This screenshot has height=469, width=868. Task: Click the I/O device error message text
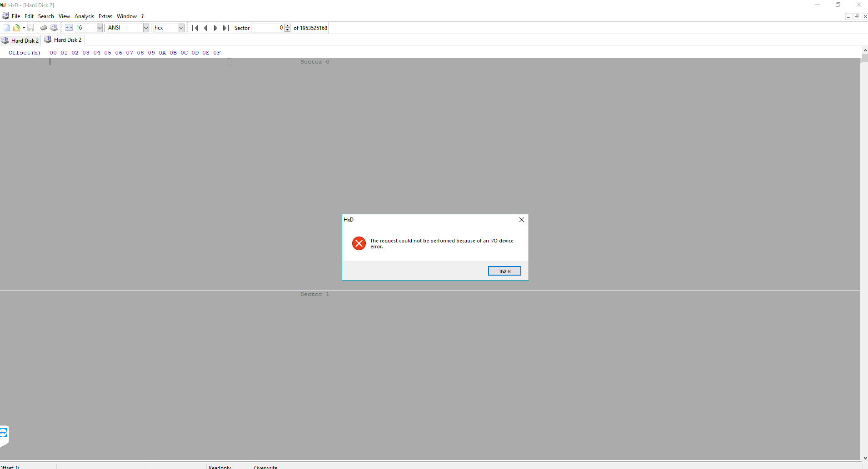tap(442, 244)
